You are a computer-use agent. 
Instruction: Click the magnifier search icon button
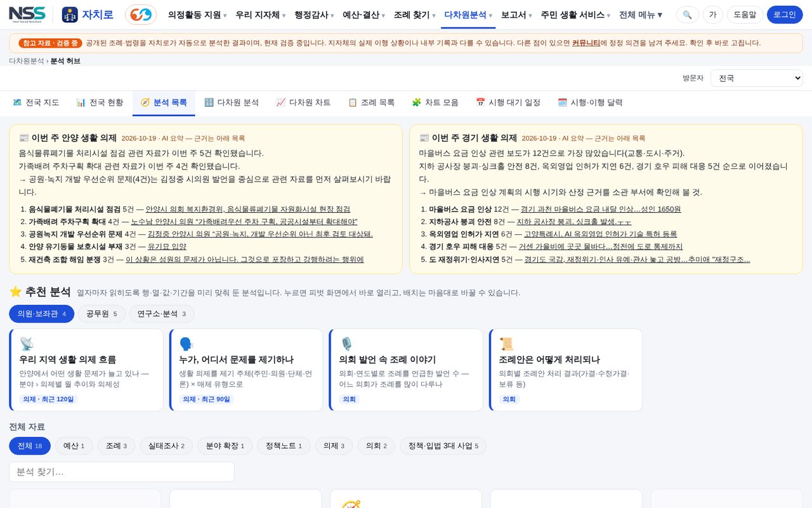coord(688,15)
